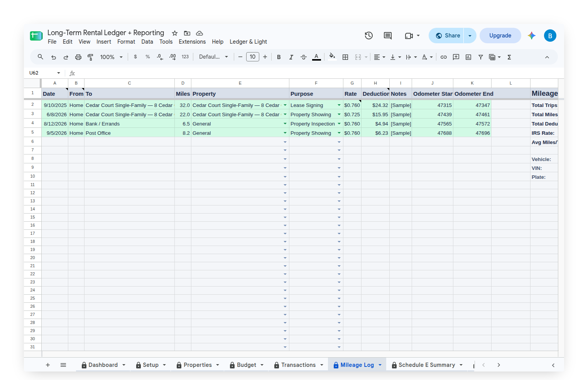Redo the last action
The image size is (588, 380).
pyautogui.click(x=66, y=57)
